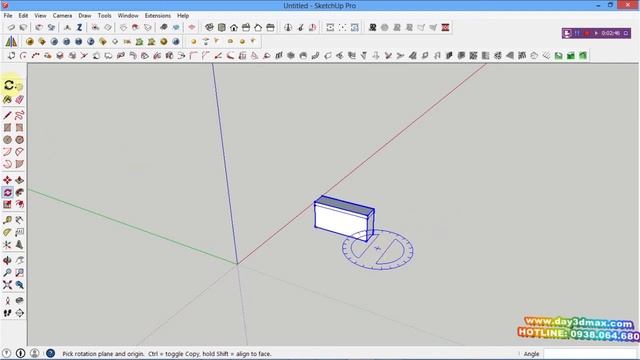Open the File menu

8,16
